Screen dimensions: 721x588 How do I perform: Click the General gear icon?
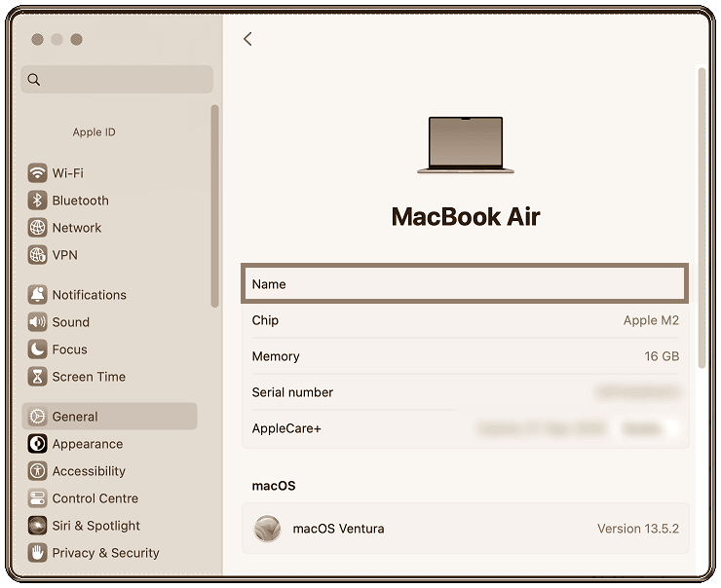tap(37, 417)
